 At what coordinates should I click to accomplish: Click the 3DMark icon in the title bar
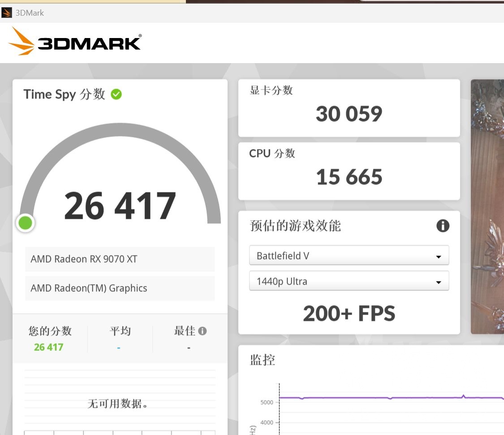point(6,13)
